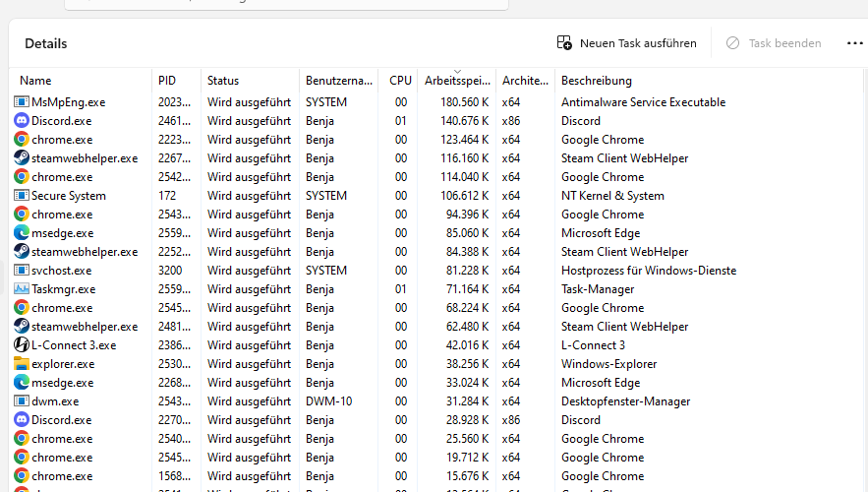Click the Steam icon in the 84.388 K row
The width and height of the screenshot is (868, 492).
(x=21, y=252)
